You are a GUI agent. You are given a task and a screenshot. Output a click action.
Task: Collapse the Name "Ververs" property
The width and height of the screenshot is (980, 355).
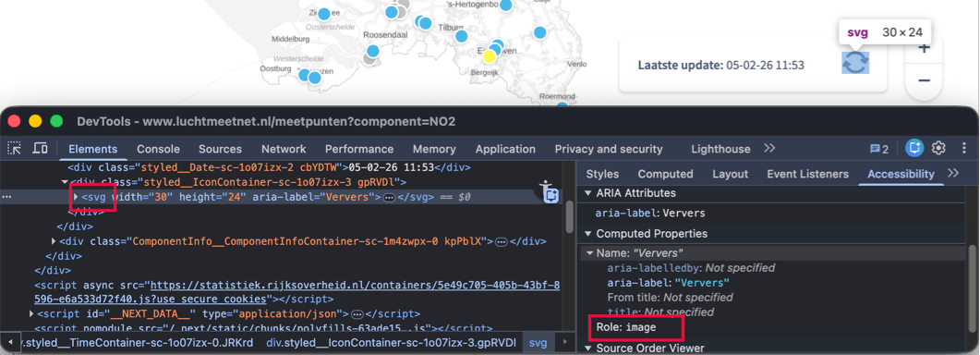coord(590,253)
